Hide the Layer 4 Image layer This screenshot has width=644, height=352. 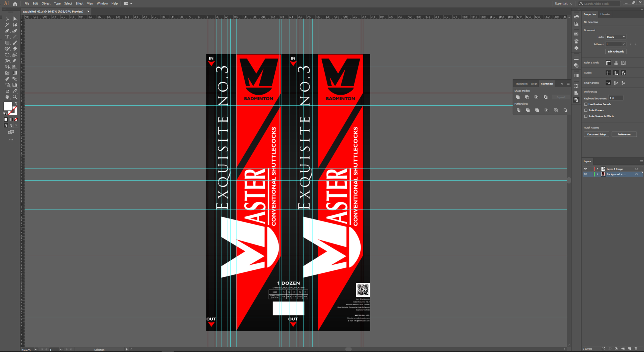(x=585, y=169)
